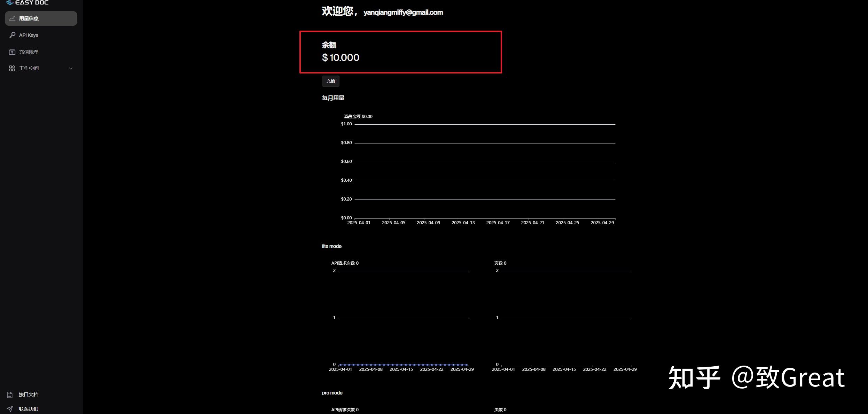The height and width of the screenshot is (414, 868).
Task: Open the 接口文档 page
Action: [x=29, y=394]
